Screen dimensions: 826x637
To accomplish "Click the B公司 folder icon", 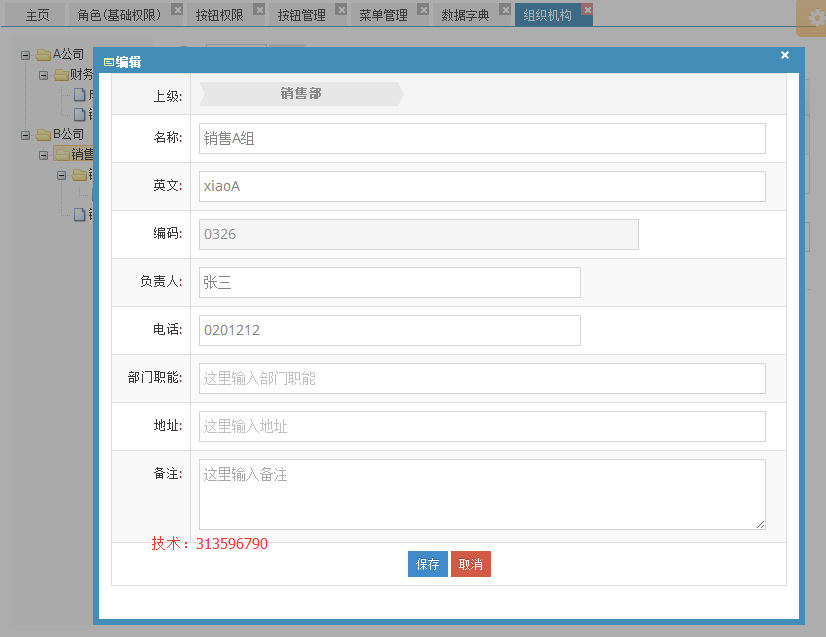I will (x=43, y=135).
